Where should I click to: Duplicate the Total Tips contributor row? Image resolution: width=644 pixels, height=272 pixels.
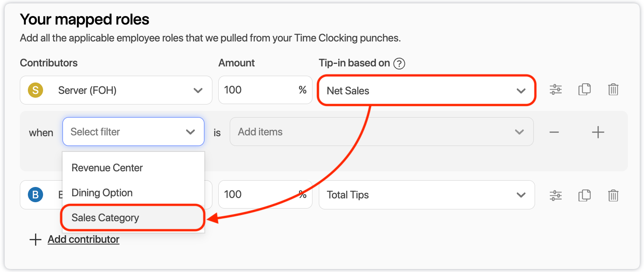pos(584,195)
